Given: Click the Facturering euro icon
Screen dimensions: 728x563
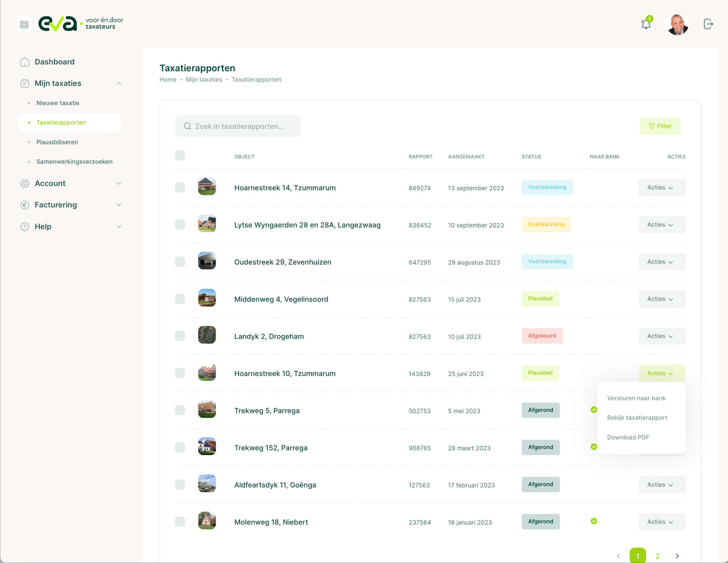Looking at the screenshot, I should [x=25, y=205].
